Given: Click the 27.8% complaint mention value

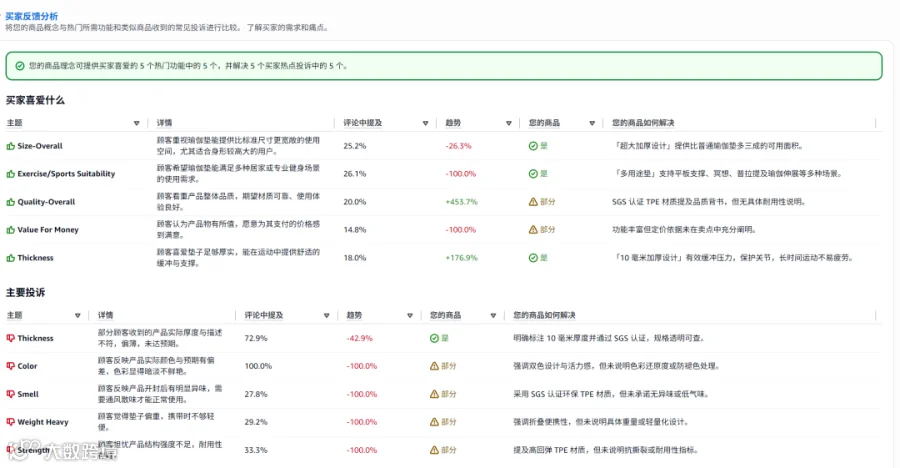Looking at the screenshot, I should 256,394.
